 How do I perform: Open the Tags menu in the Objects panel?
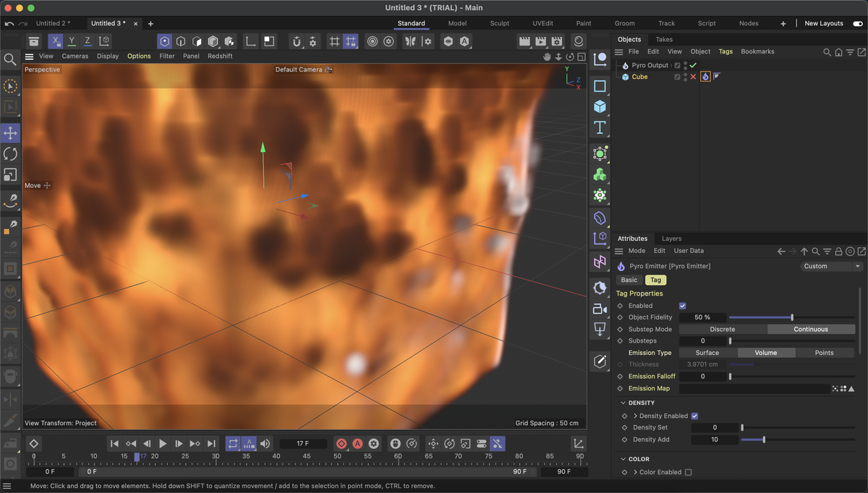(726, 51)
